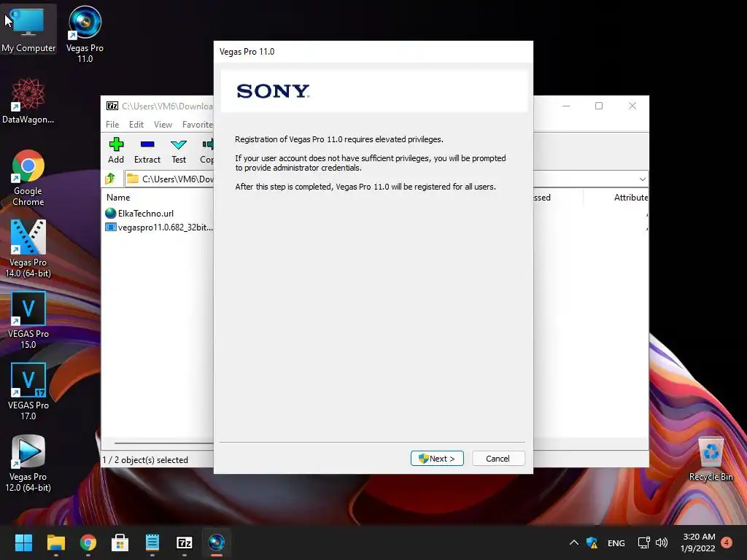Go up one folder level in 7-Zip
The height and width of the screenshot is (560, 747).
point(111,179)
